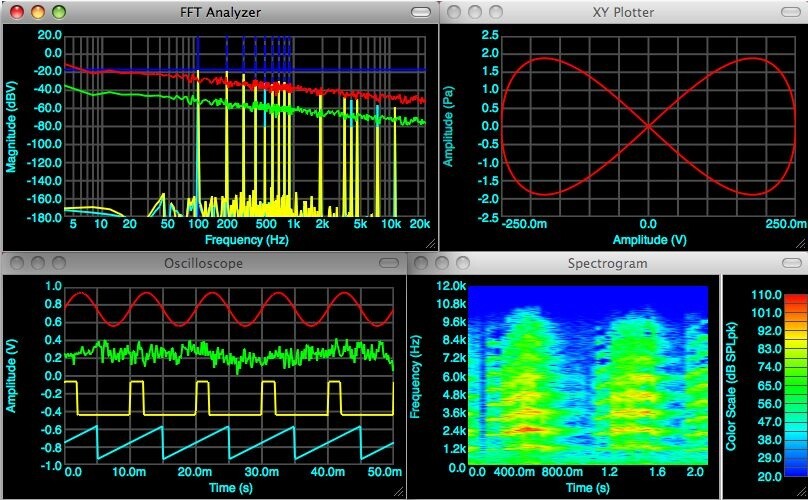Toggle the Spectrogram toolbar pill button
This screenshot has height=500, width=808.
click(x=792, y=263)
